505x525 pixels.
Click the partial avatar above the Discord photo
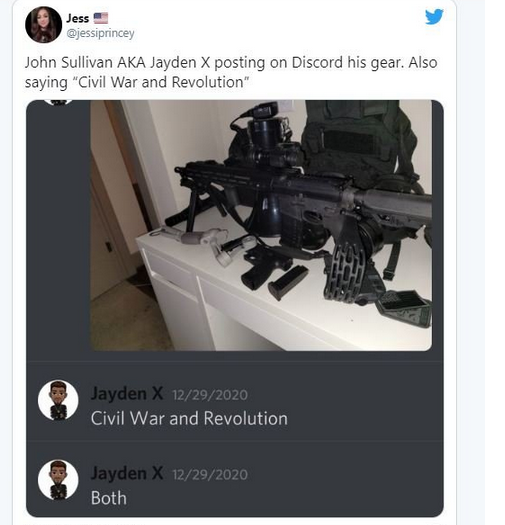pos(59,102)
